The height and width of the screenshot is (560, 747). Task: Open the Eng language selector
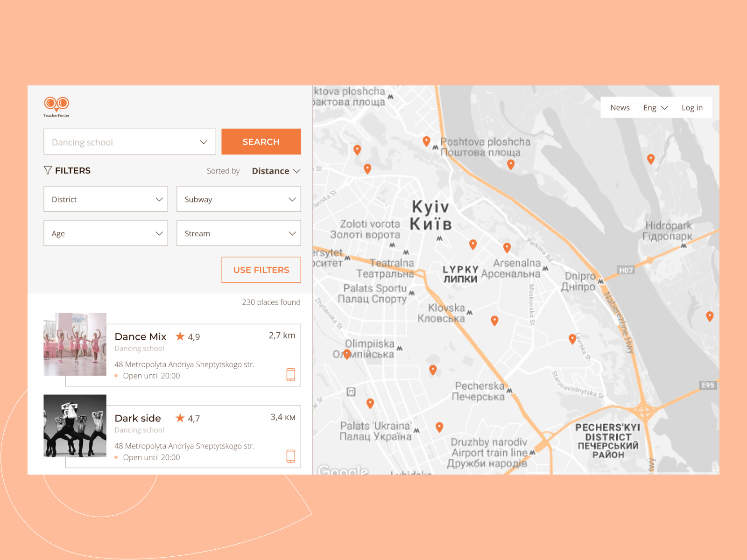(655, 107)
